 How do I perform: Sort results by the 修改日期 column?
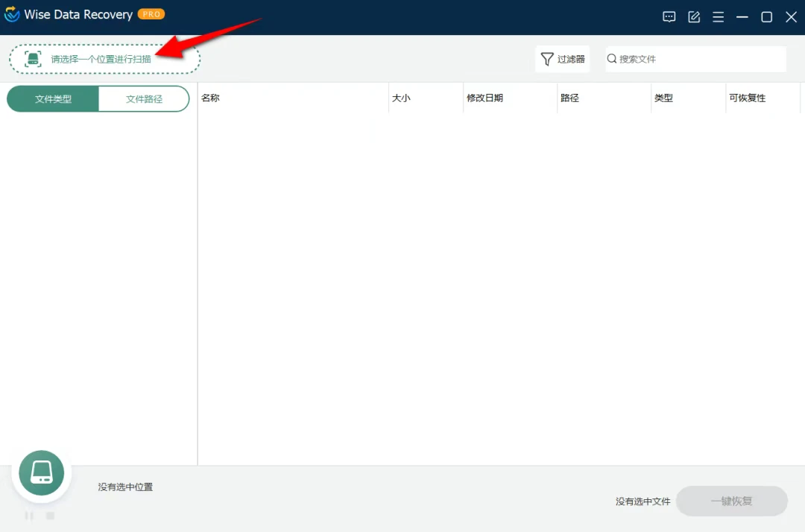tap(485, 98)
